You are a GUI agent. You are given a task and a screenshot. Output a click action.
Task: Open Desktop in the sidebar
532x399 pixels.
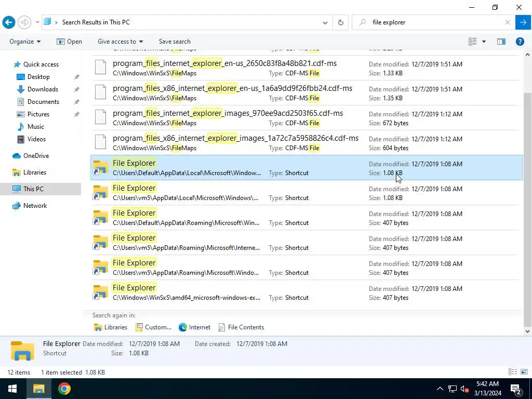pos(38,77)
